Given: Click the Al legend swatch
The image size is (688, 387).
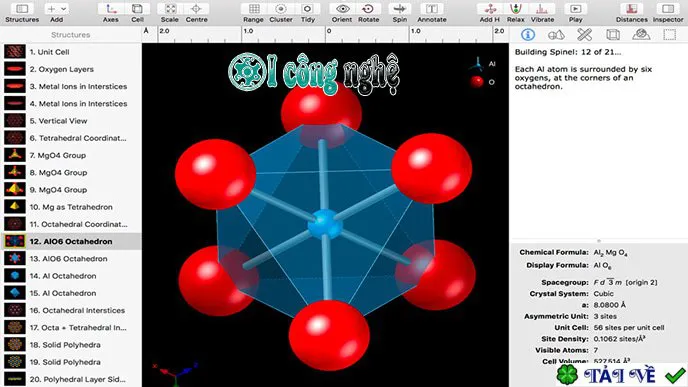Looking at the screenshot, I should [477, 64].
